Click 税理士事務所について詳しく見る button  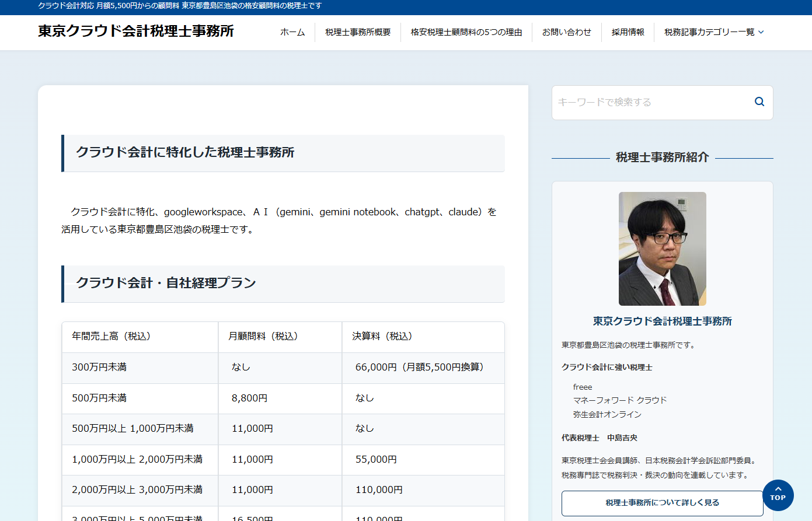[x=662, y=503]
